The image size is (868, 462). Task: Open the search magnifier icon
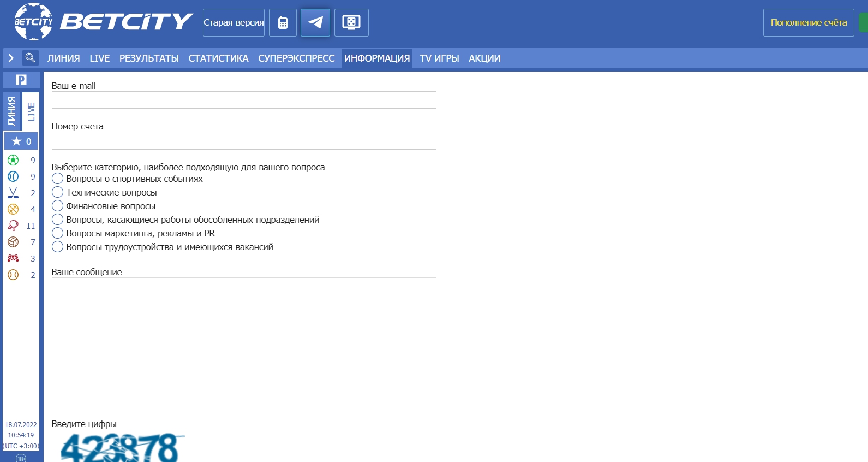pyautogui.click(x=30, y=57)
